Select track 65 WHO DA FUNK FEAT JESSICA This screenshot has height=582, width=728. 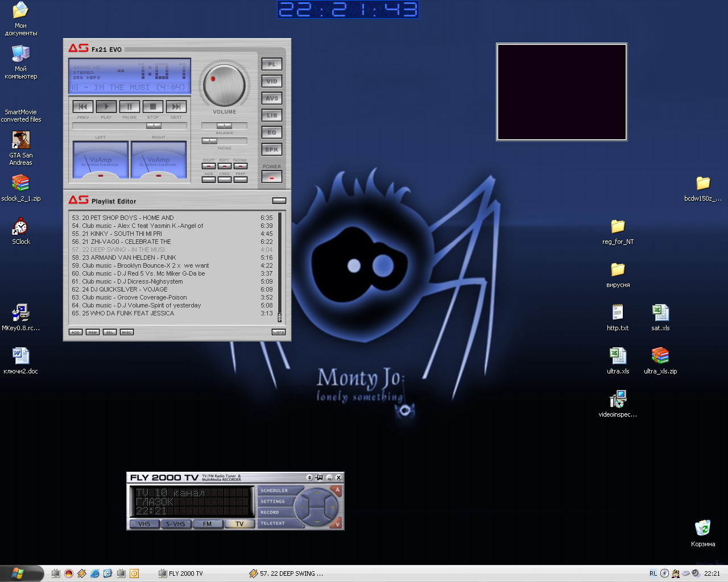(172, 313)
